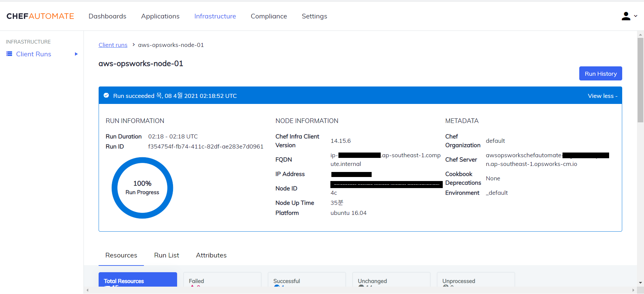Click the 100% Run Progress ring
644x294 pixels.
[142, 188]
